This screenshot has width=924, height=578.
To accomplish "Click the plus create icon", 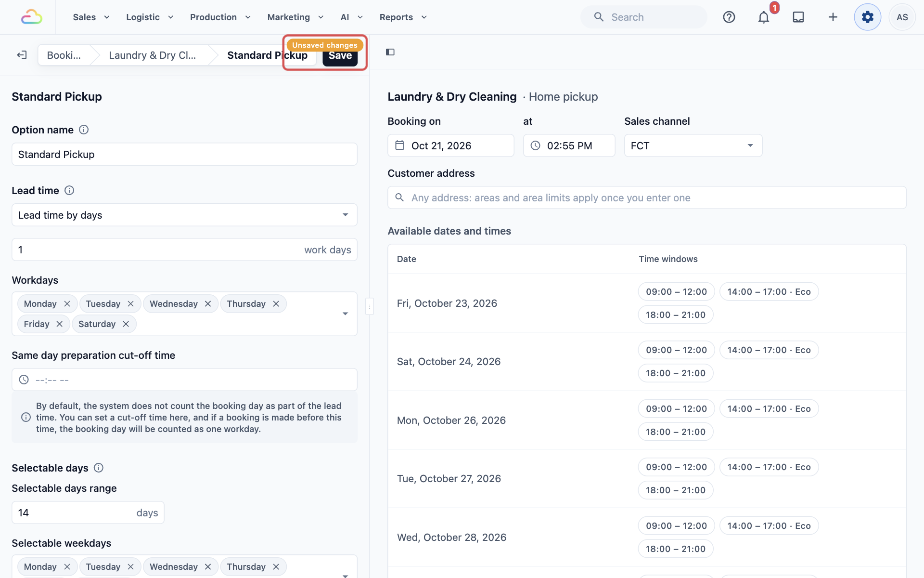I will pyautogui.click(x=833, y=17).
